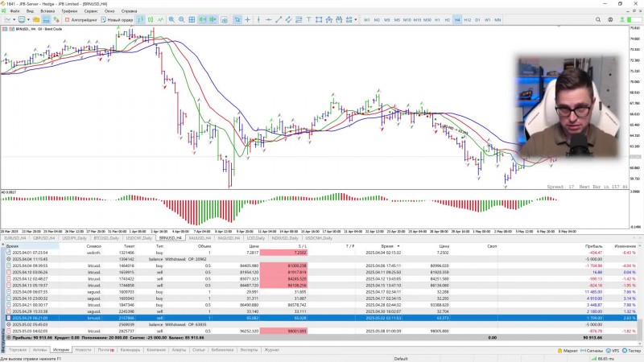Open the Вставка menu
Screen dimensions: 644x362
[47, 11]
